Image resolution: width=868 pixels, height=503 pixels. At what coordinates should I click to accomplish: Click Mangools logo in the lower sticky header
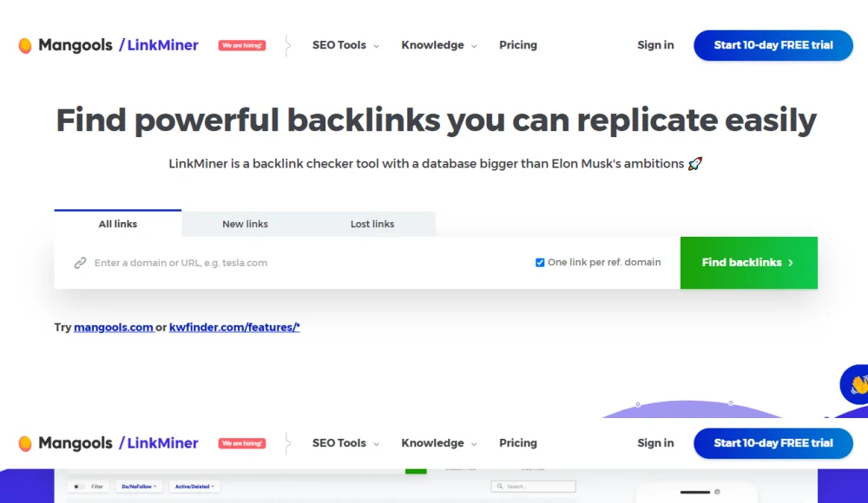pos(26,443)
